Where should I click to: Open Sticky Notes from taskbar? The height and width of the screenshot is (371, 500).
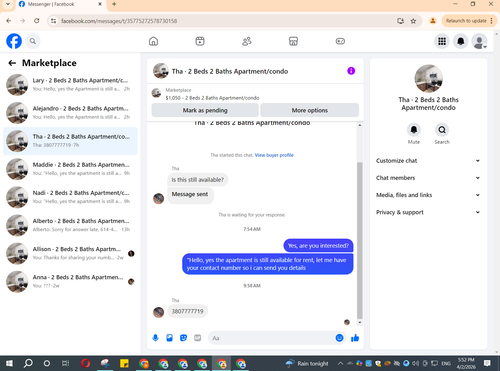pyautogui.click(x=124, y=363)
